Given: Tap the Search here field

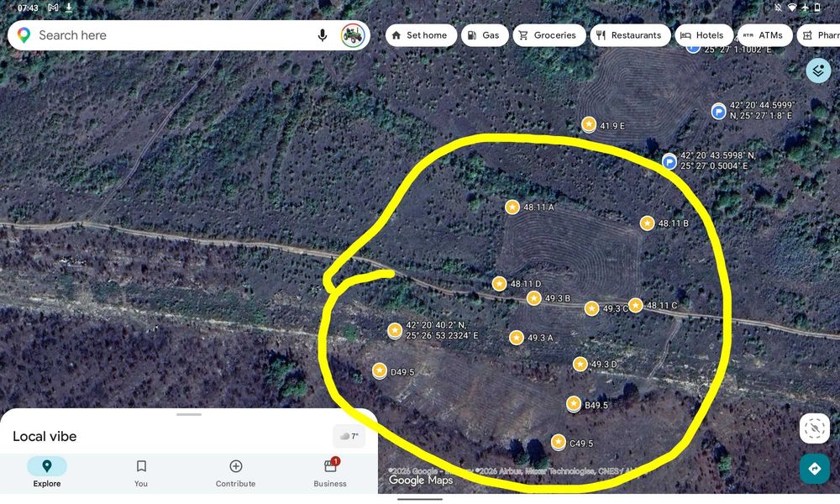Looking at the screenshot, I should 188,35.
